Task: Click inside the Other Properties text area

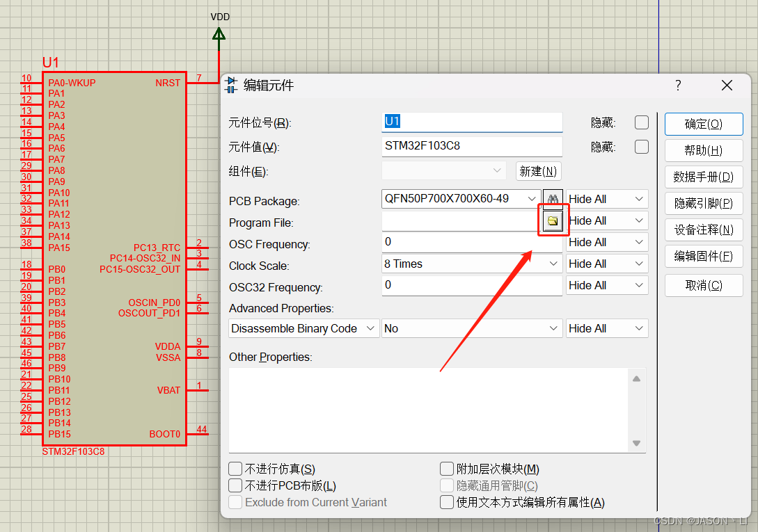Action: click(428, 410)
